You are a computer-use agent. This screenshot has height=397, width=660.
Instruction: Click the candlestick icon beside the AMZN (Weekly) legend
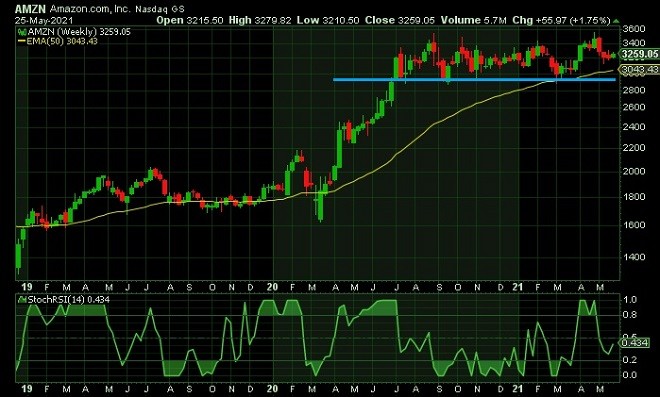point(21,32)
